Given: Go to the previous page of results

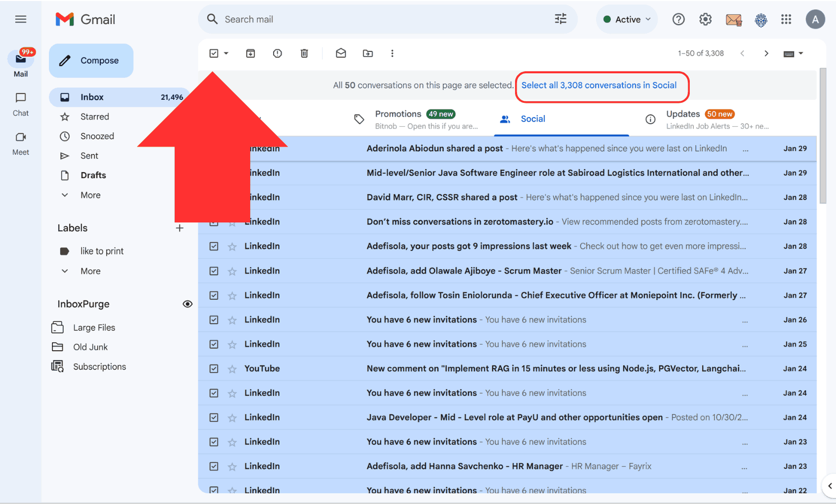Looking at the screenshot, I should 742,53.
